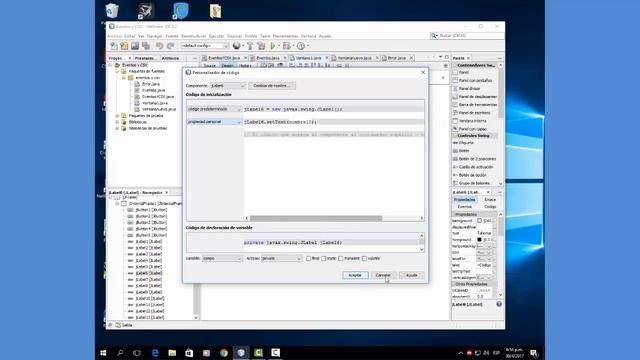
Task: Switch to the Error.java editor tab
Action: [x=397, y=58]
